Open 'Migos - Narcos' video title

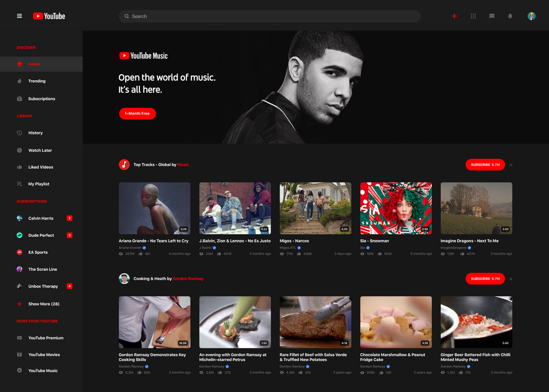294,241
